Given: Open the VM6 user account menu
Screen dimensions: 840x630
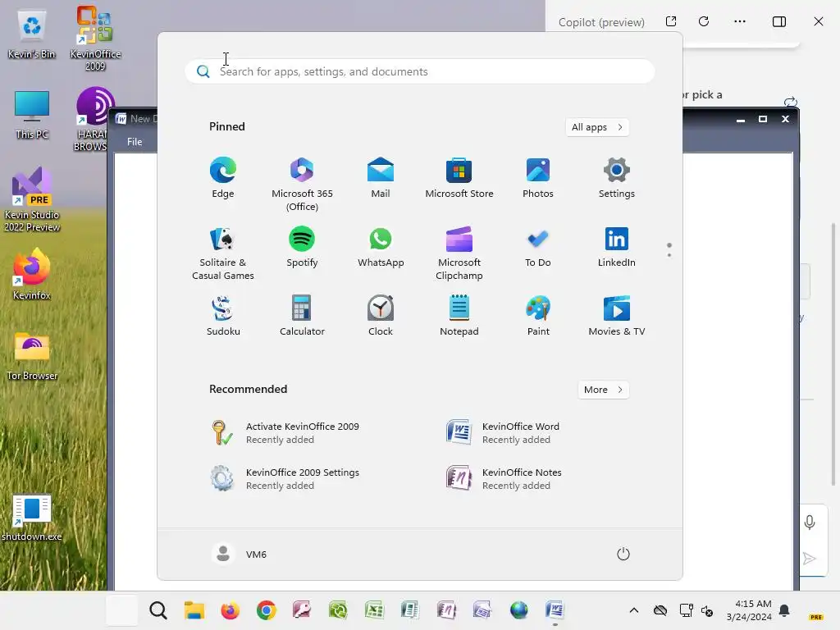Looking at the screenshot, I should tap(240, 554).
